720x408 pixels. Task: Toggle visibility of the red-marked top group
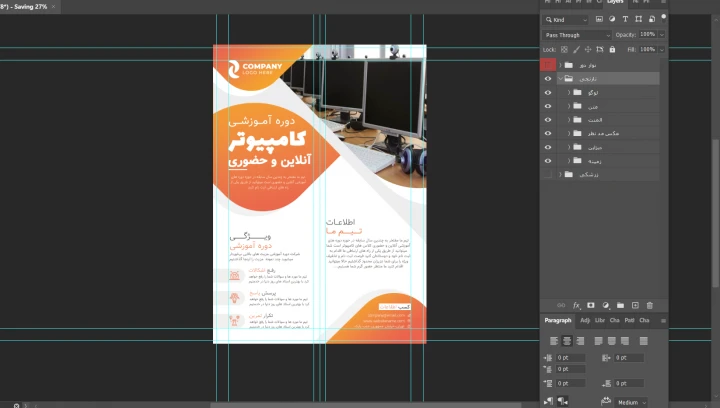pos(547,64)
